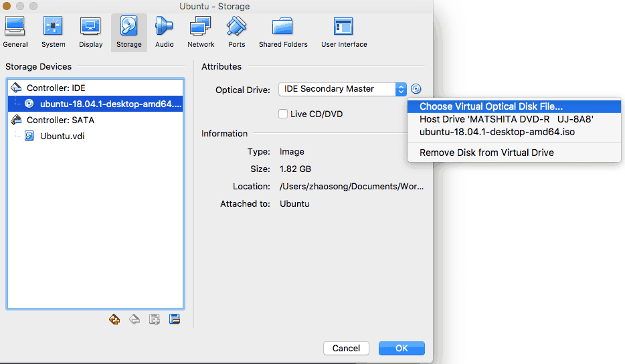Select Host Drive 'MATSHITA DVD-R UJ-8A8'

(x=514, y=119)
